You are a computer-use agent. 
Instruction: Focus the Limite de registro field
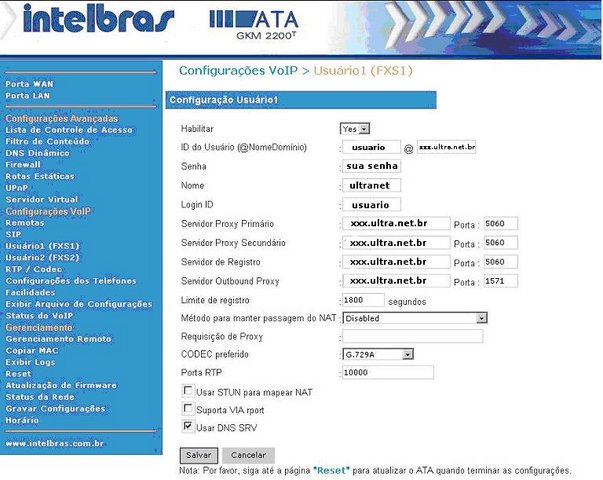point(363,300)
